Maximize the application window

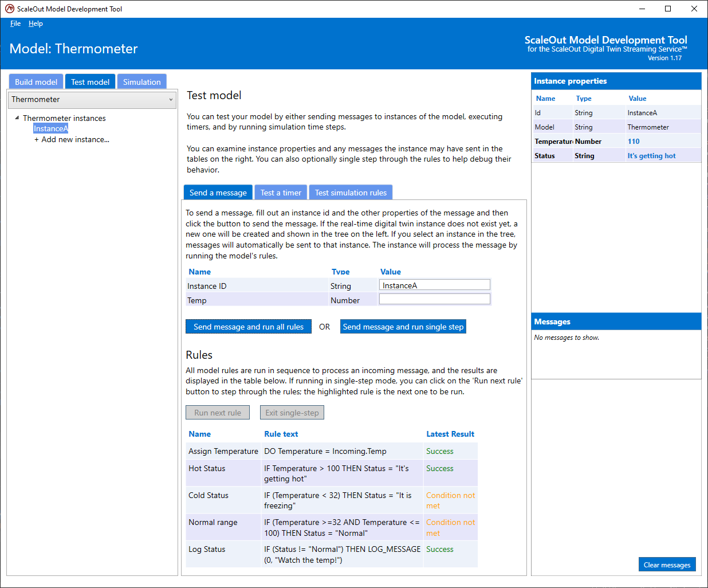pyautogui.click(x=668, y=9)
